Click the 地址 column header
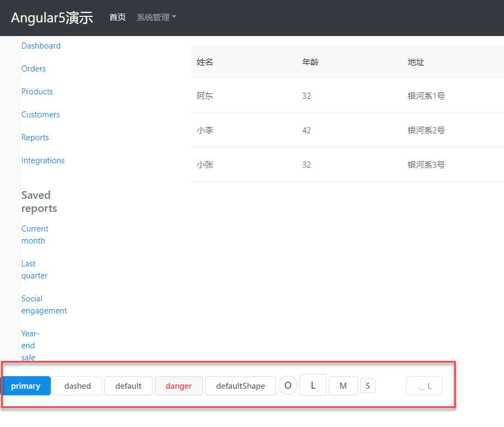Screen dimensions: 504x427 point(416,62)
